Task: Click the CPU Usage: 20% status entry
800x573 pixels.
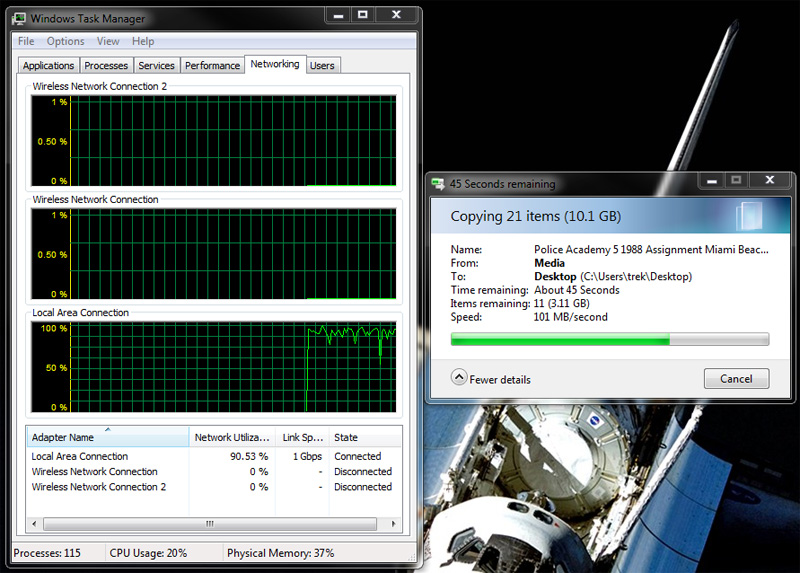Action: pos(148,553)
